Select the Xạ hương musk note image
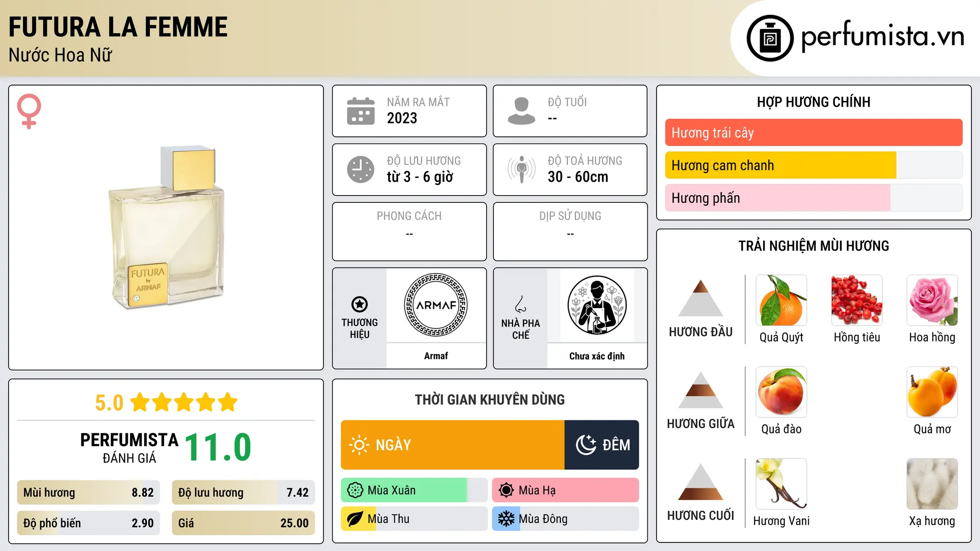Viewport: 980px width, 551px height. coord(932,484)
